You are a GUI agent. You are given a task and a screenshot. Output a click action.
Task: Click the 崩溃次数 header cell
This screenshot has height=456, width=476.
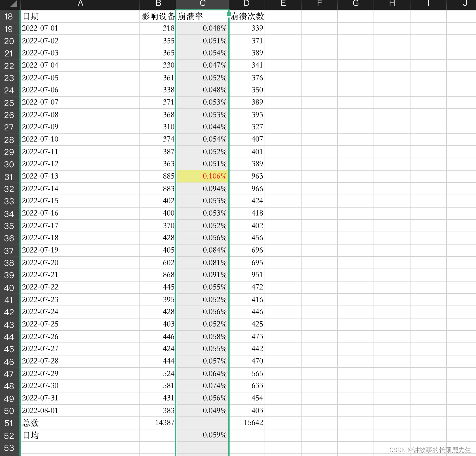pyautogui.click(x=247, y=16)
